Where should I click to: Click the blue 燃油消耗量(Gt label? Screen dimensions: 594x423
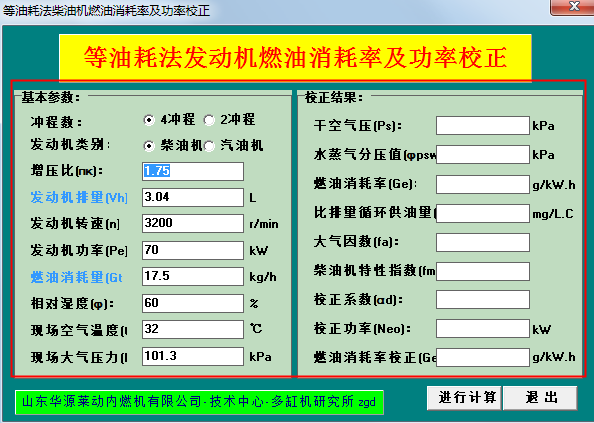pyautogui.click(x=77, y=277)
